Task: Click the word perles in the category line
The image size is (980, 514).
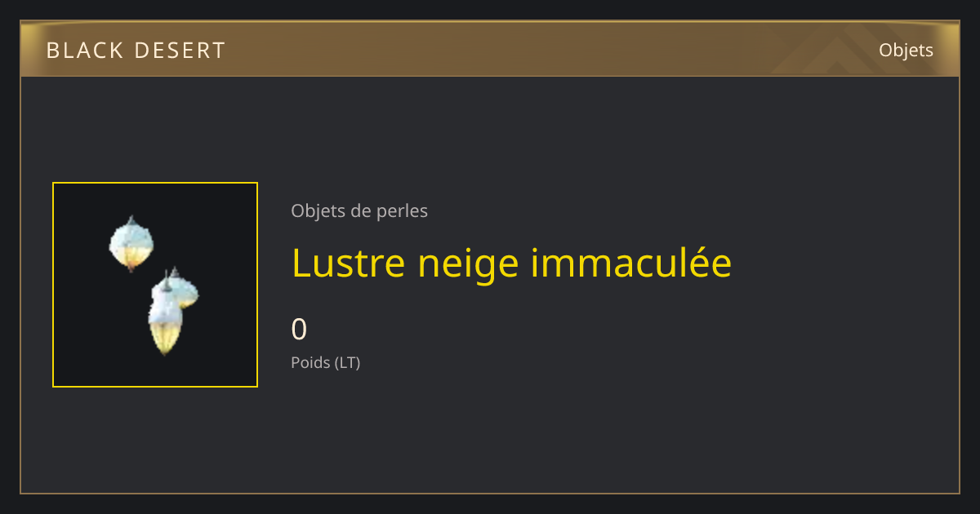Action: point(403,211)
